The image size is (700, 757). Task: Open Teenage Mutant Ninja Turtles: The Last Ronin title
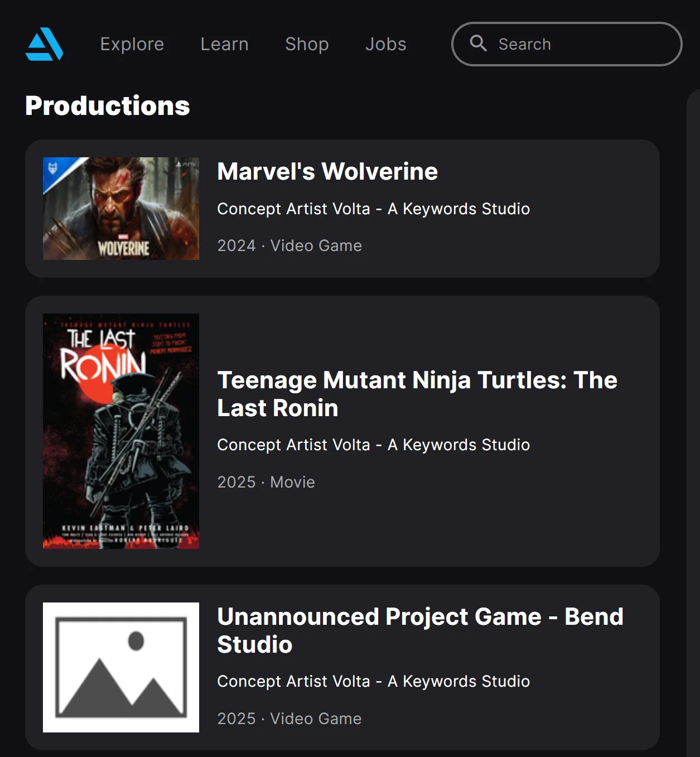point(417,394)
